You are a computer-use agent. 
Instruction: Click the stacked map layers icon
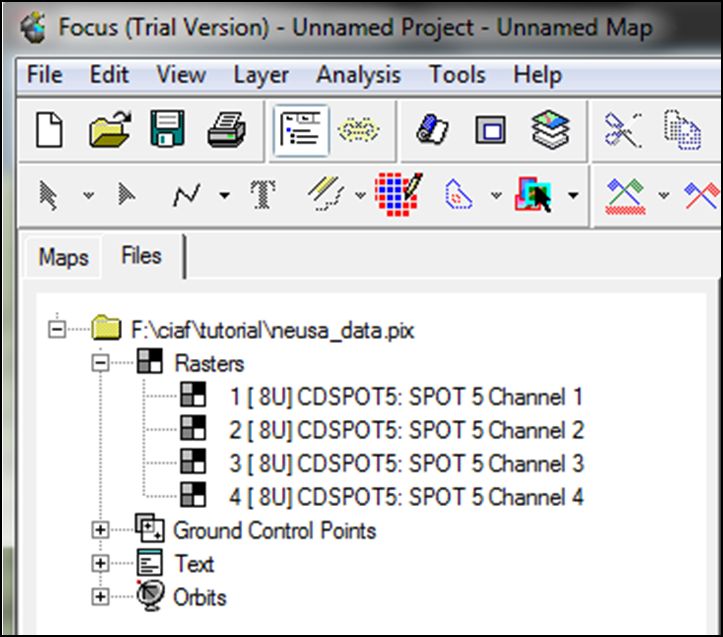coord(550,130)
